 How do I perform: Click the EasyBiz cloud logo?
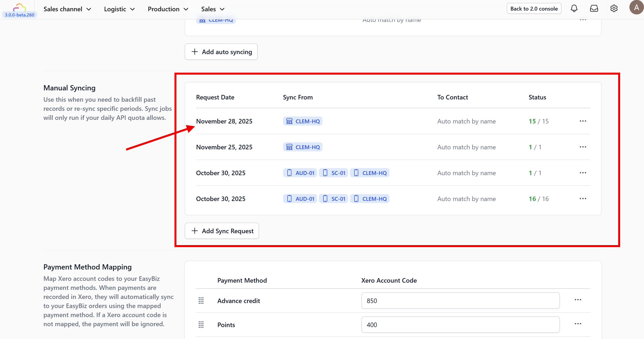[19, 7]
